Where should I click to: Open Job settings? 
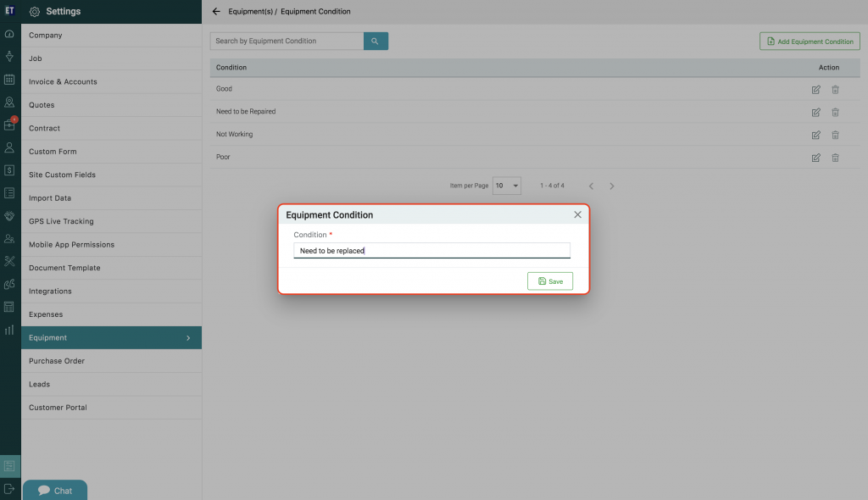[x=111, y=58]
